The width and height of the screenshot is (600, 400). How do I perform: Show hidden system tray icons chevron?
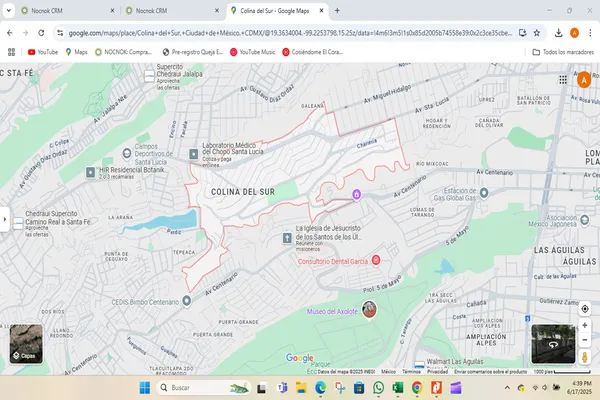pos(507,388)
